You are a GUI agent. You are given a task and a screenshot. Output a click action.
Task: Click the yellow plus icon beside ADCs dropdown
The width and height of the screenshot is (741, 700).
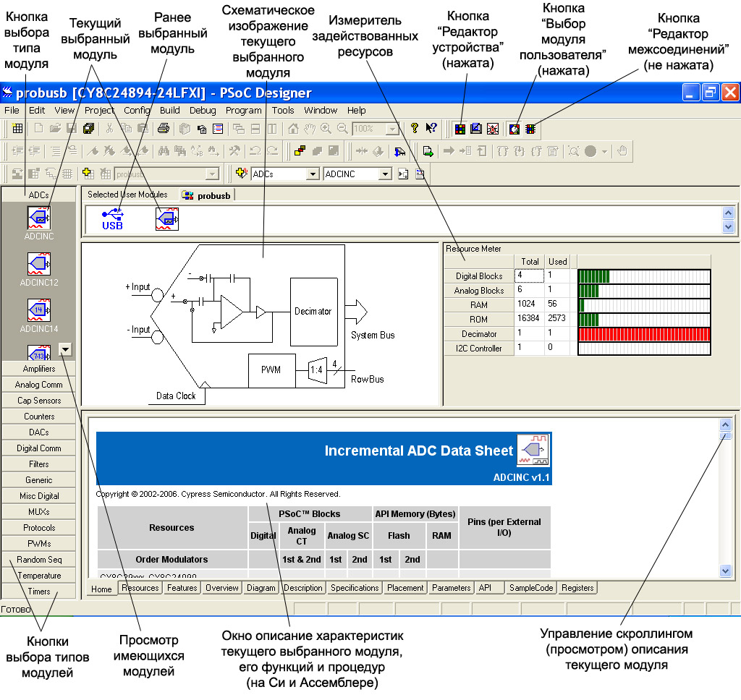(242, 174)
